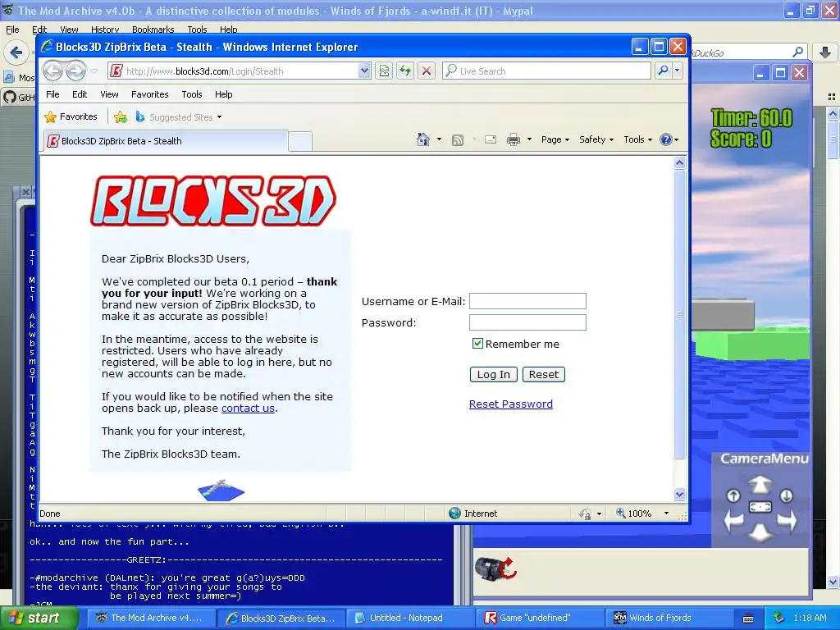This screenshot has width=840, height=630.
Task: Click the Blocks3D logo
Action: click(213, 201)
